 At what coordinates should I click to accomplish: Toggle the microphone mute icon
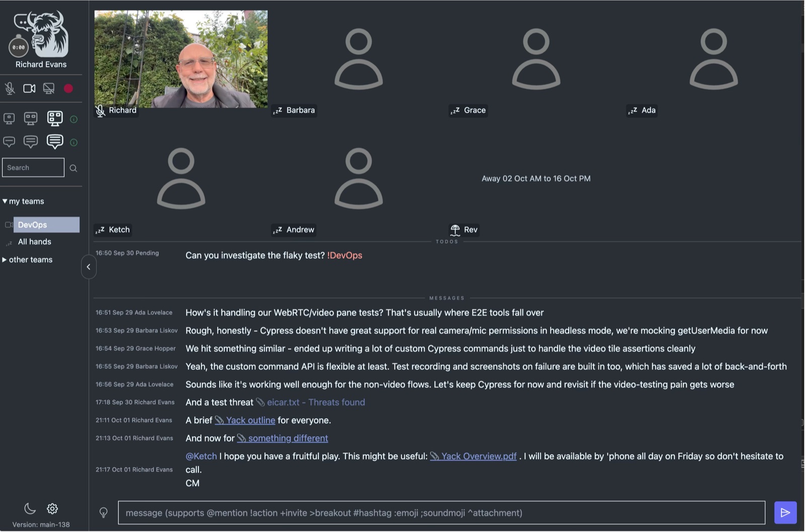(10, 89)
